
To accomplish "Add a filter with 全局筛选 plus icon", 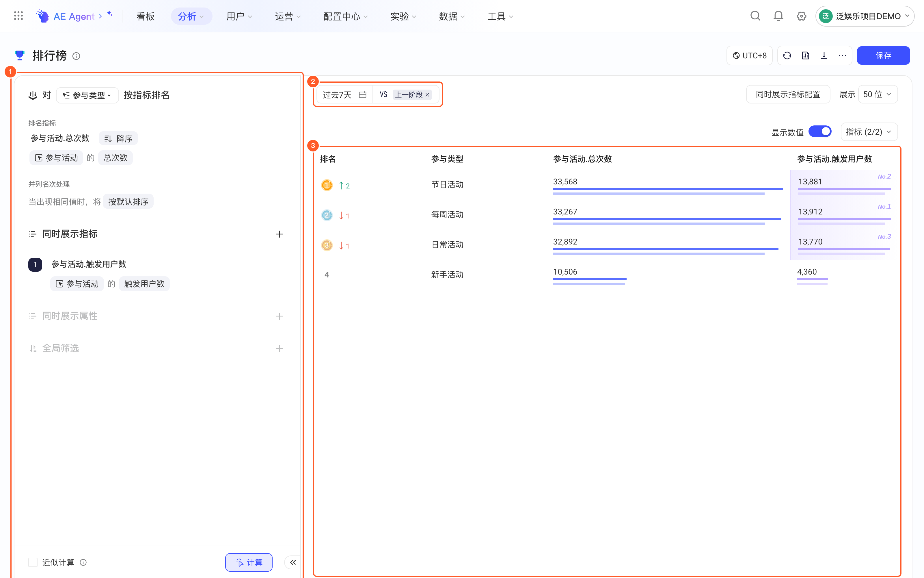I will tap(279, 349).
